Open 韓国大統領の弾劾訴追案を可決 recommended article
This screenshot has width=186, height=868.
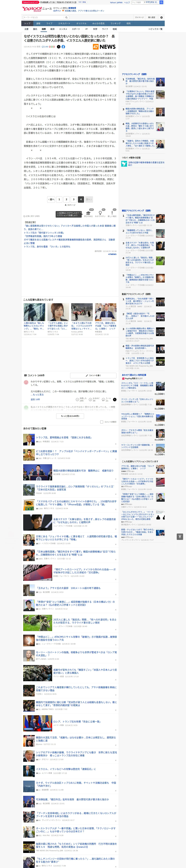[83, 470]
